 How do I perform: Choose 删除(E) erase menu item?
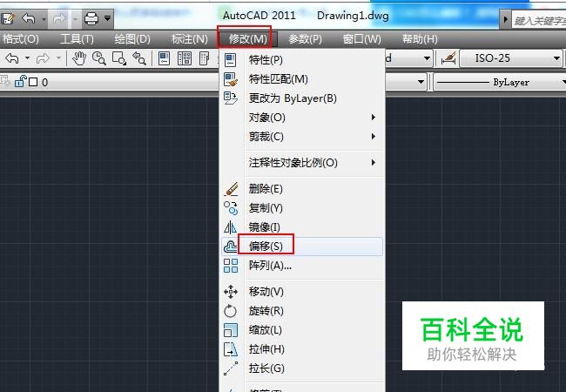tap(302, 189)
